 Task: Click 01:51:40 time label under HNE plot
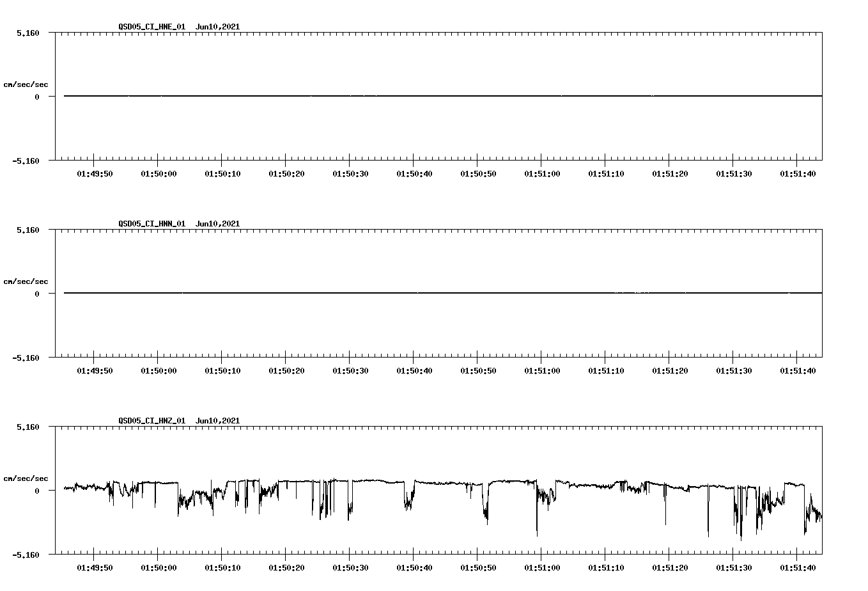point(798,173)
